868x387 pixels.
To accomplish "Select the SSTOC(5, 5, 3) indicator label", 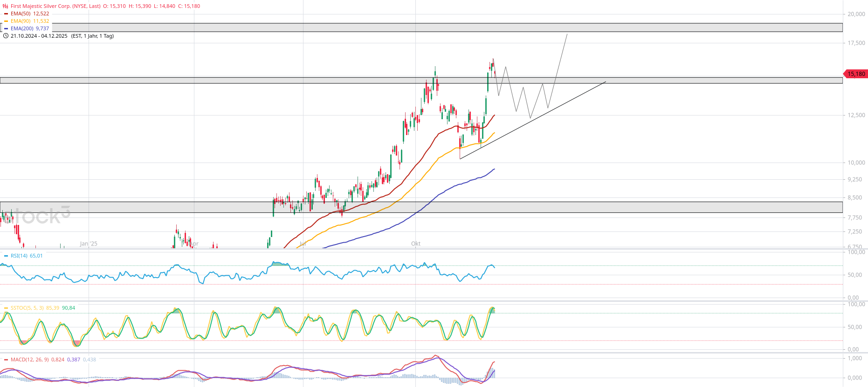I will click(28, 308).
